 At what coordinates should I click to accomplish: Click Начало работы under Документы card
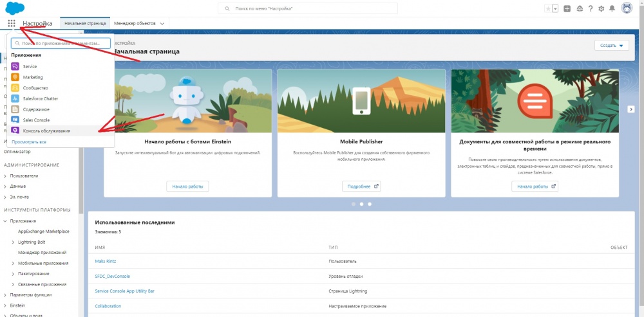coord(535,186)
